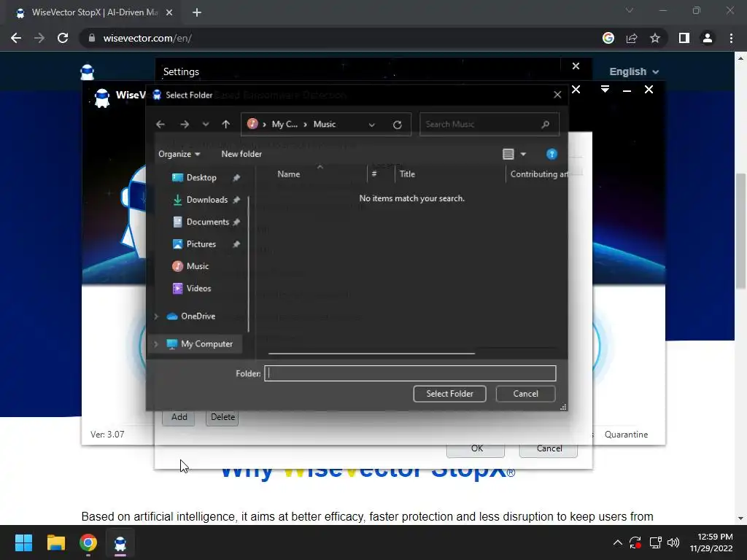Expand the My Computer tree node
Screen dimensions: 747x560
click(156, 344)
